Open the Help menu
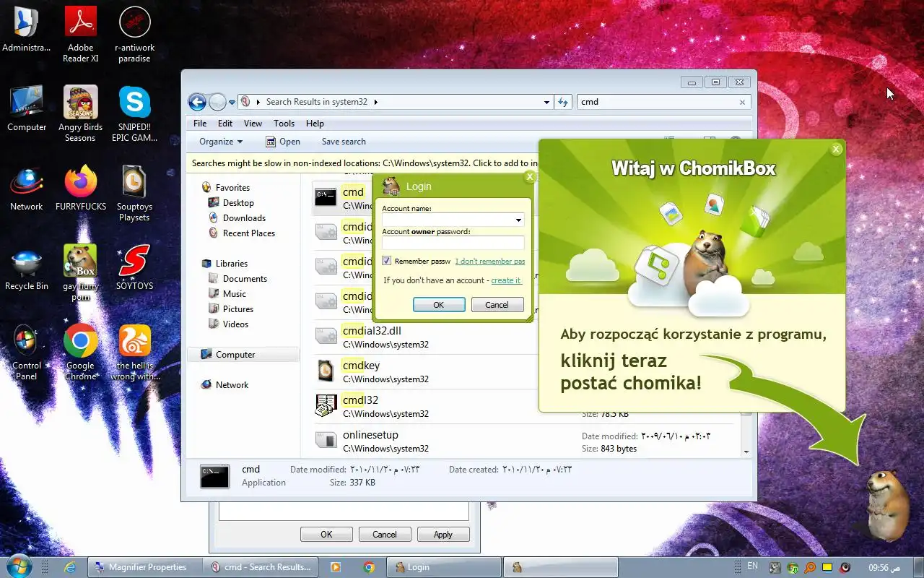 click(315, 124)
